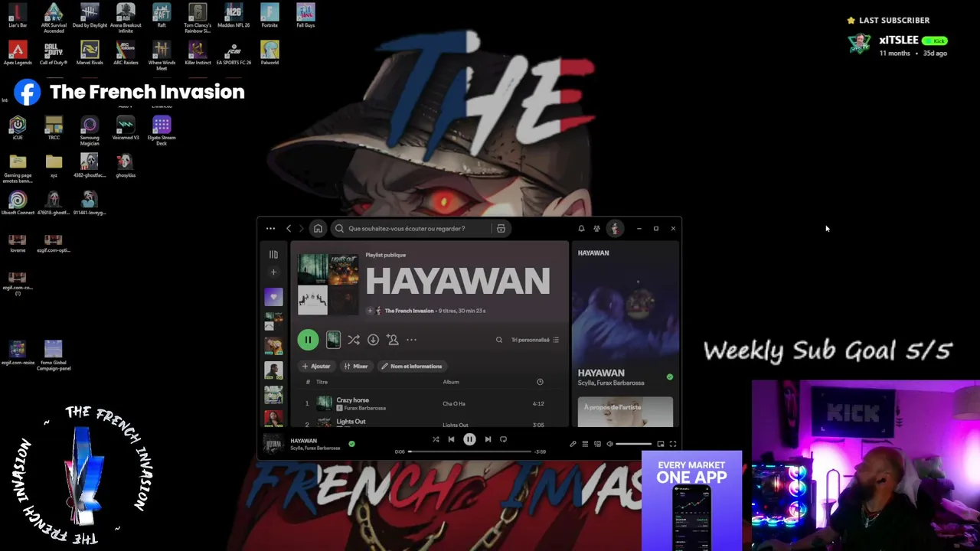
Task: Skip to the previous track
Action: [x=451, y=439]
